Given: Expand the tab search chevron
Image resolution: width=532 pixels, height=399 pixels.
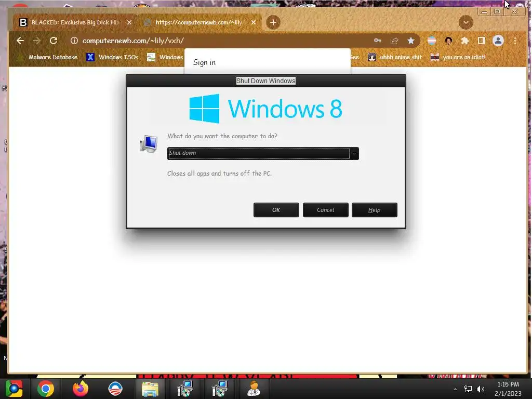Looking at the screenshot, I should pos(466,22).
